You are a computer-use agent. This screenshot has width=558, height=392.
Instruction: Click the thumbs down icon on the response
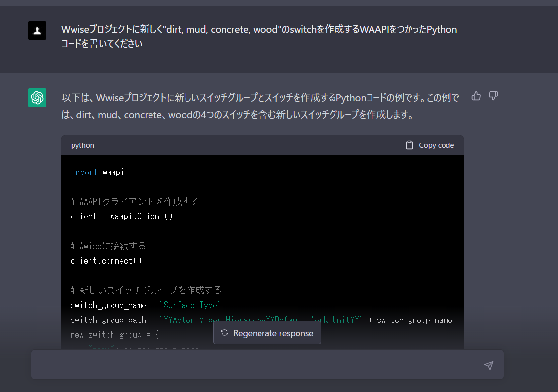coord(493,96)
